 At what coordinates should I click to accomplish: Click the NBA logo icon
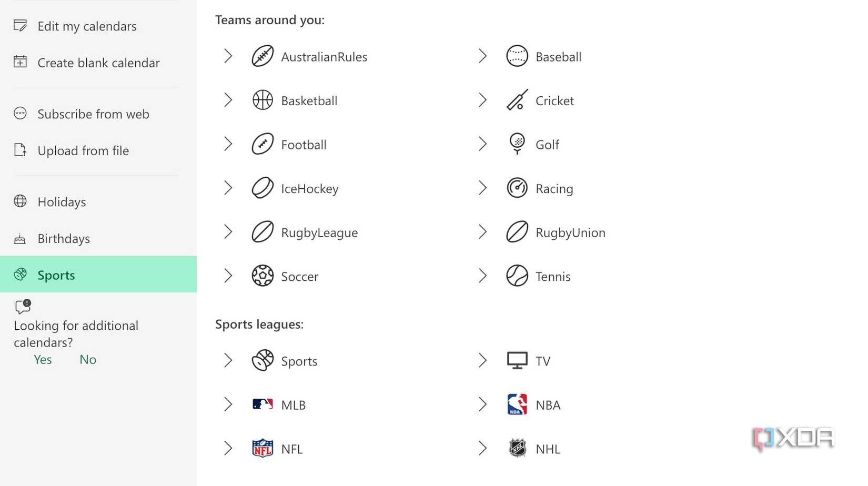point(517,404)
